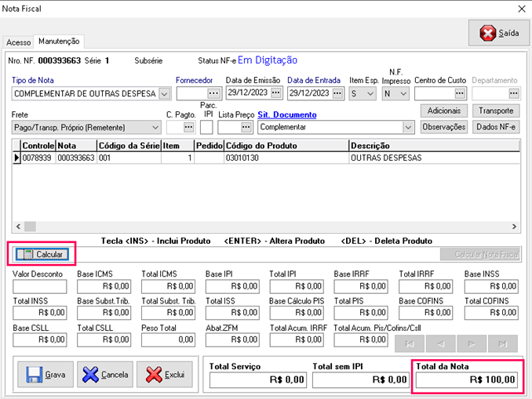Viewport: 532px width, 399px height.
Task: Open the Dados NF-e button
Action: tap(496, 126)
